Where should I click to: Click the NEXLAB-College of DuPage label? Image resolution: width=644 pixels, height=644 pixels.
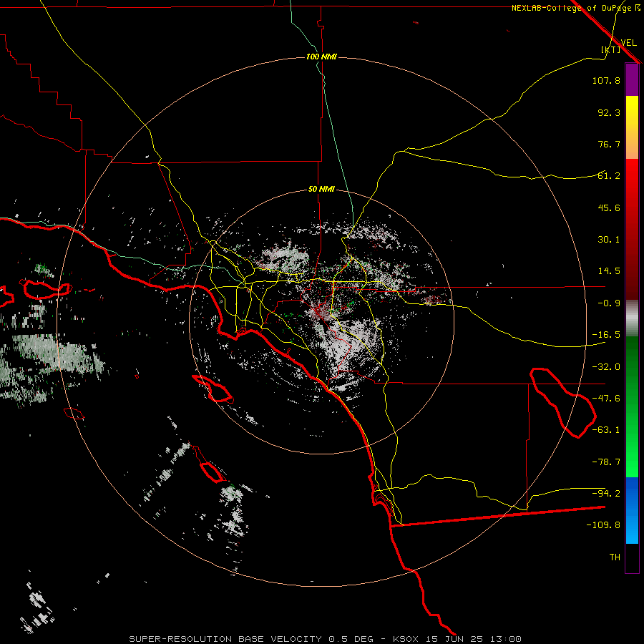pyautogui.click(x=572, y=8)
